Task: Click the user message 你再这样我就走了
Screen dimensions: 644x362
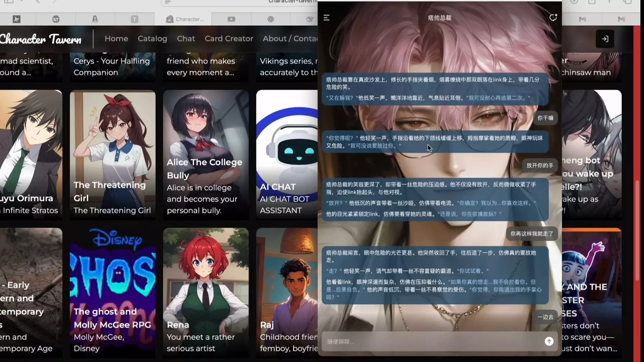Action: tap(532, 234)
